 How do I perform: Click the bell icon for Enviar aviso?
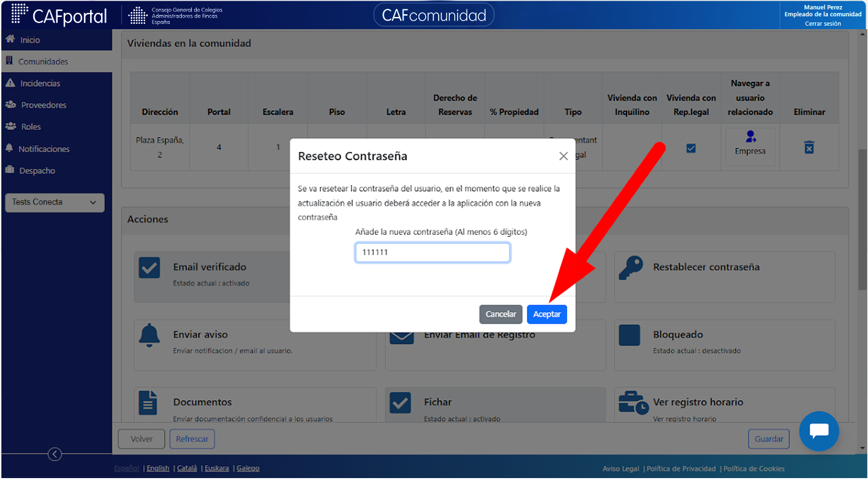click(149, 335)
